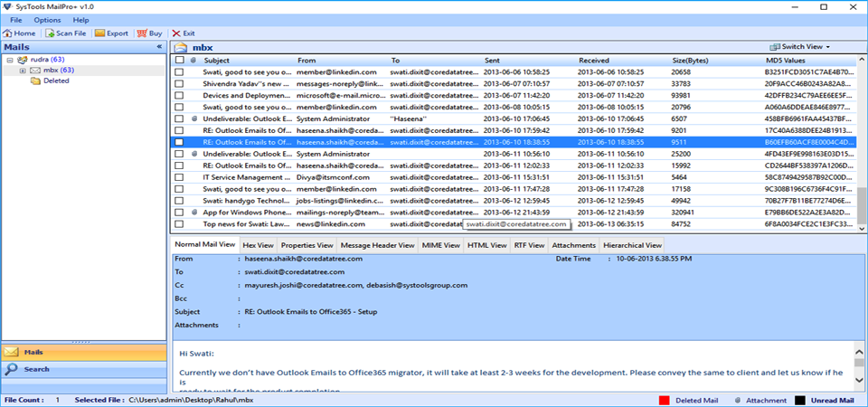Click the Switch View icon
The width and height of the screenshot is (868, 407).
point(775,46)
